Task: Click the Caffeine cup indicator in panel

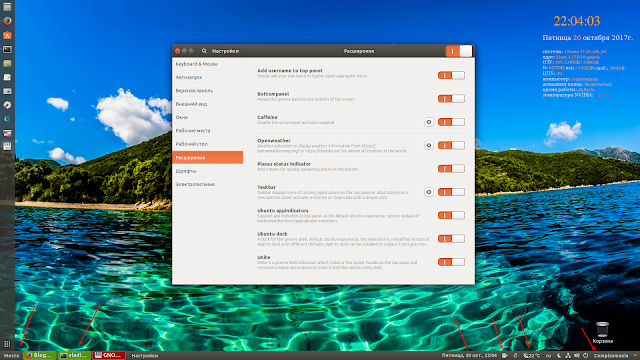Action: (505, 356)
